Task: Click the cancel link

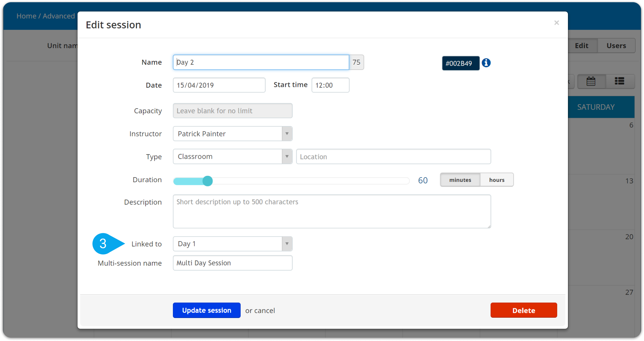Action: click(264, 310)
